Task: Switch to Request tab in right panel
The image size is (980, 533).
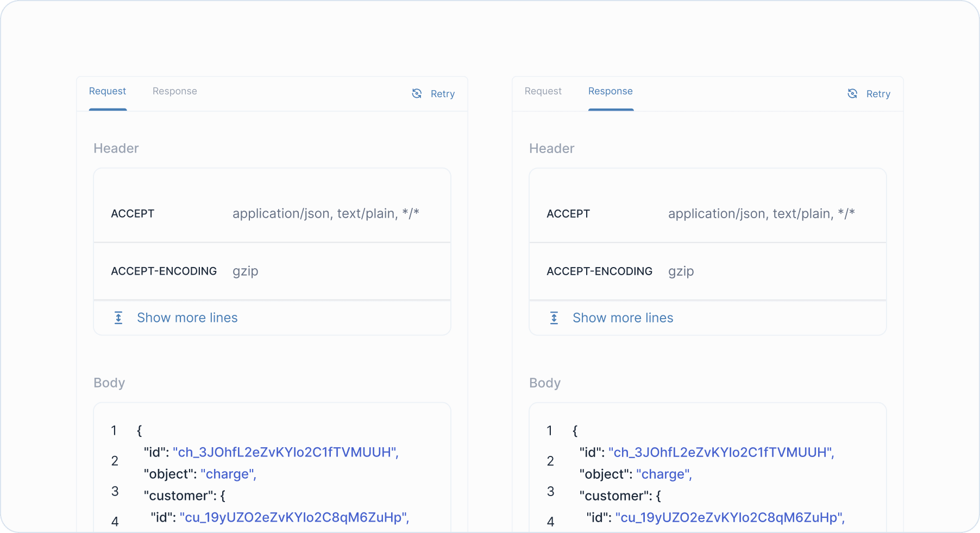Action: click(543, 91)
